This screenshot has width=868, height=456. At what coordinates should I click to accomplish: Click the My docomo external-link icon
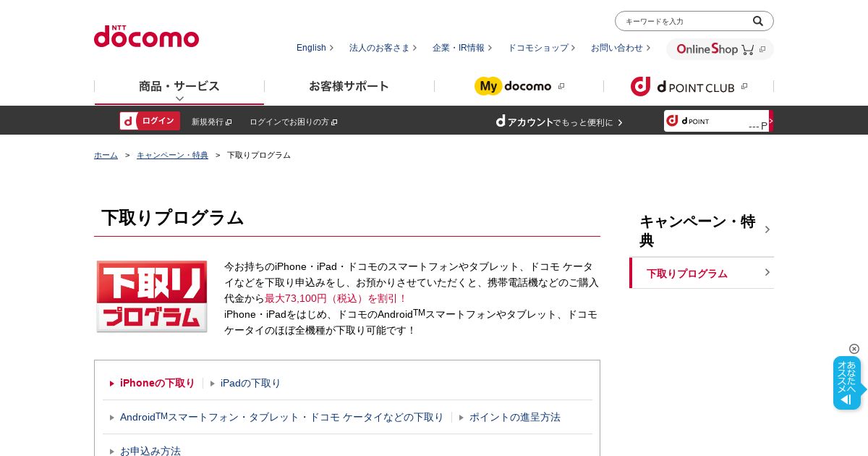click(x=561, y=86)
